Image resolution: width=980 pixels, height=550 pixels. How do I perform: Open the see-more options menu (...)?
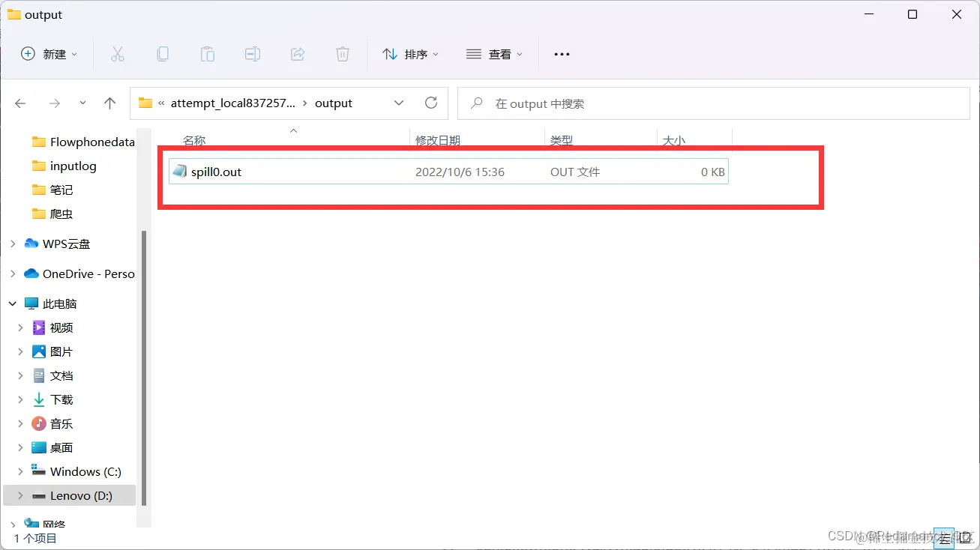pos(562,53)
